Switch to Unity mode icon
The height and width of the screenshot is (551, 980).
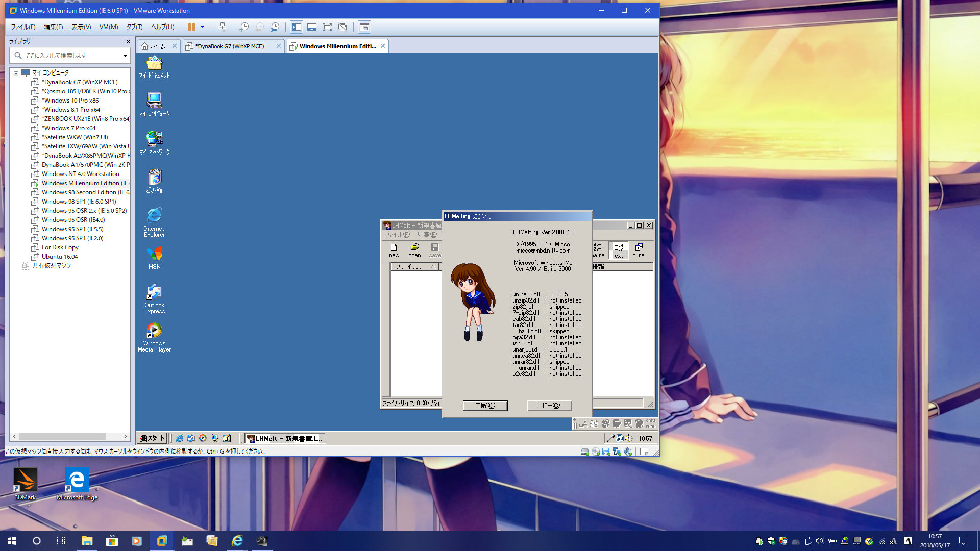tap(342, 27)
